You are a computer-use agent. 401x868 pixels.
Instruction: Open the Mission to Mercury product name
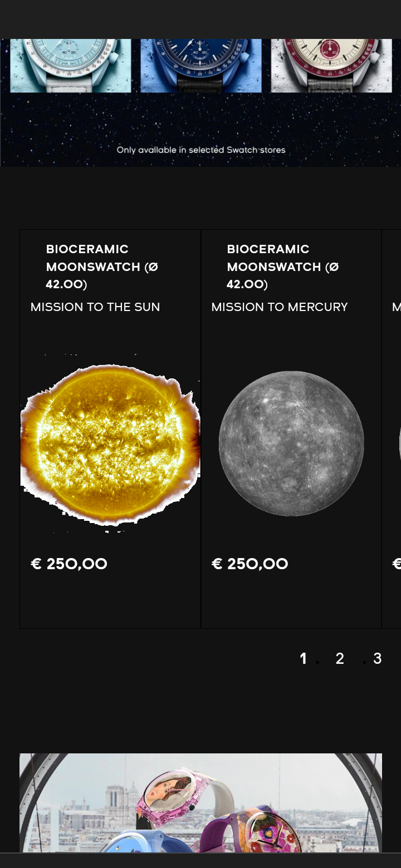tap(280, 307)
